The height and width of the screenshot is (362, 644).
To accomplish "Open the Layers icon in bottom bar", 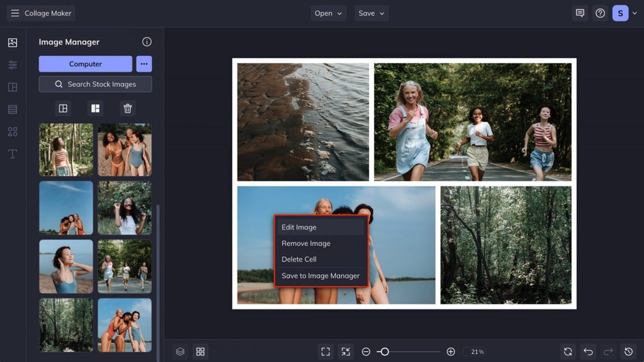I will pyautogui.click(x=180, y=352).
